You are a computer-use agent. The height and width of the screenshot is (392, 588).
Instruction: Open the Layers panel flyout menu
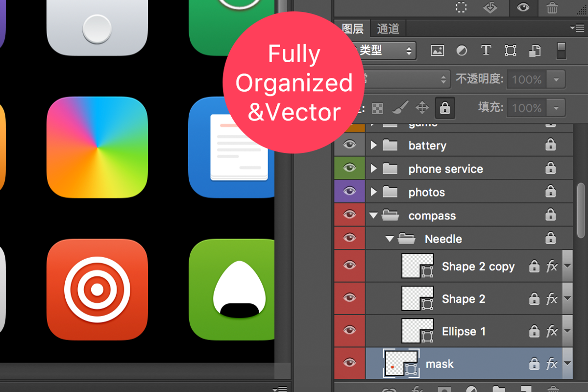[x=577, y=28]
